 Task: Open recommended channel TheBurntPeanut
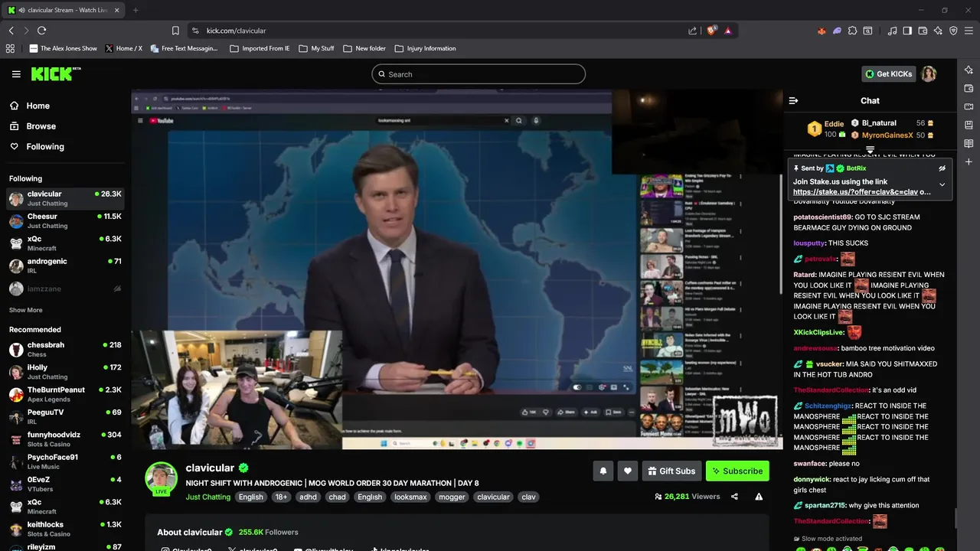point(65,394)
